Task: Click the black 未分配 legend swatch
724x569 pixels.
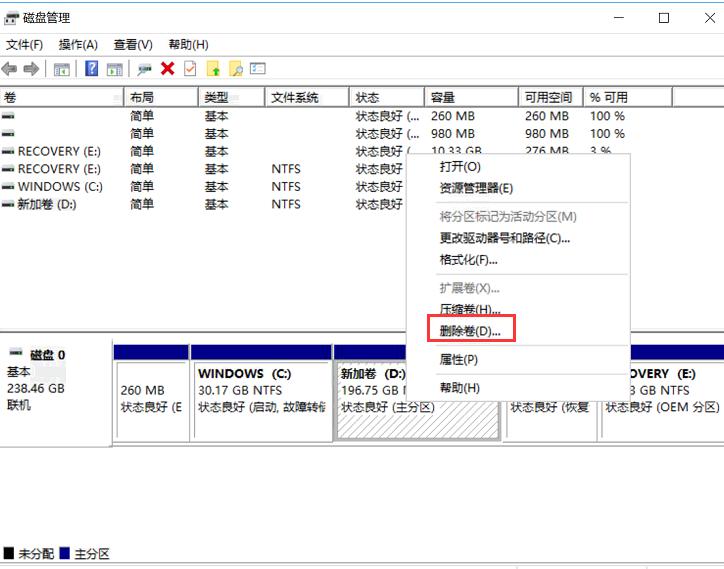Action: click(8, 553)
